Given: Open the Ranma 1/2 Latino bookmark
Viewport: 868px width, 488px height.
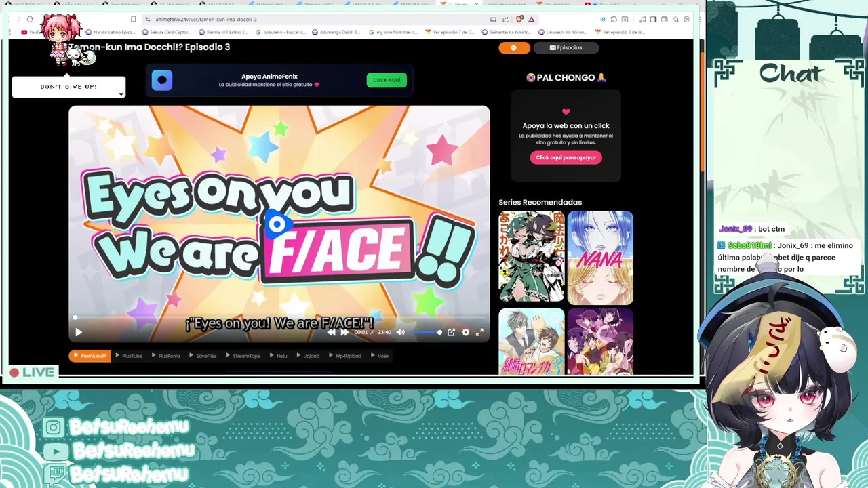Looking at the screenshot, I should pyautogui.click(x=222, y=32).
